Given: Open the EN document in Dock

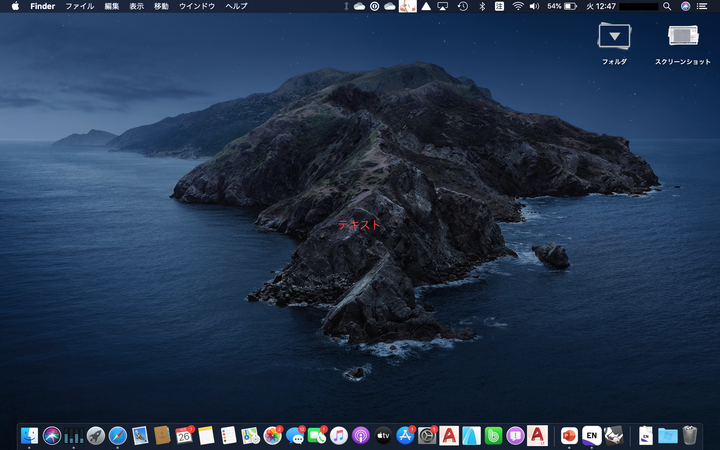Looking at the screenshot, I should tap(646, 435).
